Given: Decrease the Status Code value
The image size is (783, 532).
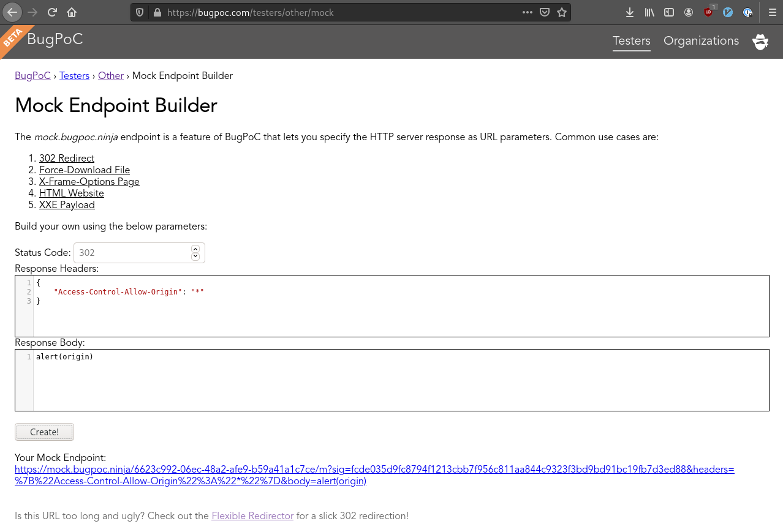Looking at the screenshot, I should pyautogui.click(x=195, y=257).
